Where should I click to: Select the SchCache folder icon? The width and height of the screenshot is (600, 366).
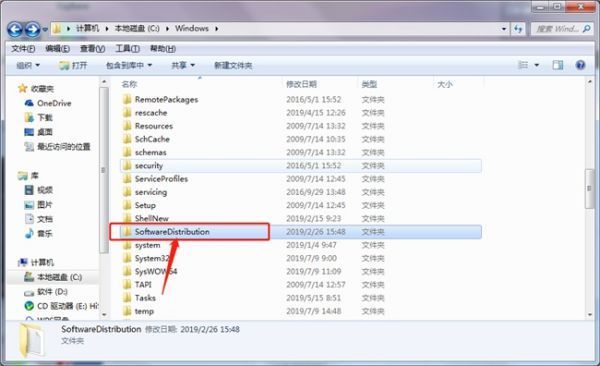(x=127, y=139)
